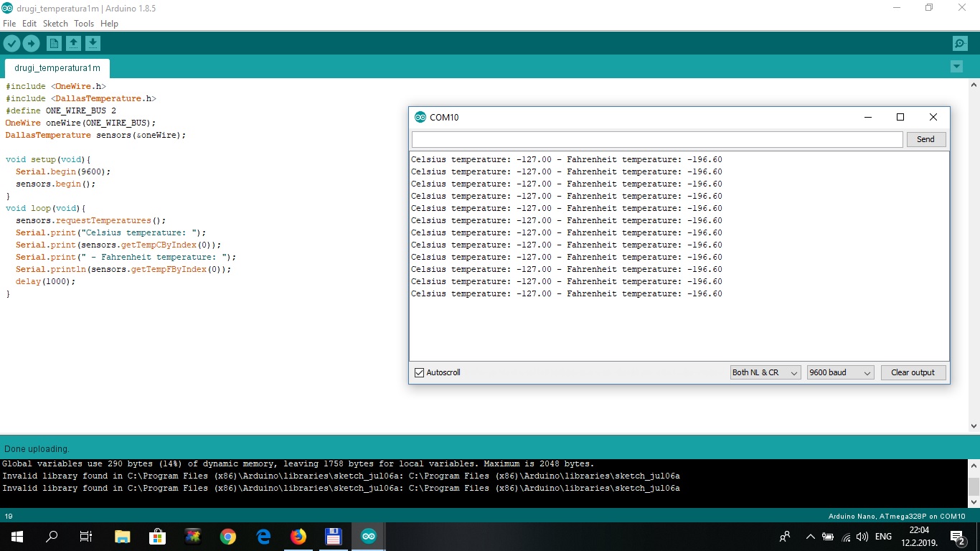Open Firefox from the taskbar

298,537
